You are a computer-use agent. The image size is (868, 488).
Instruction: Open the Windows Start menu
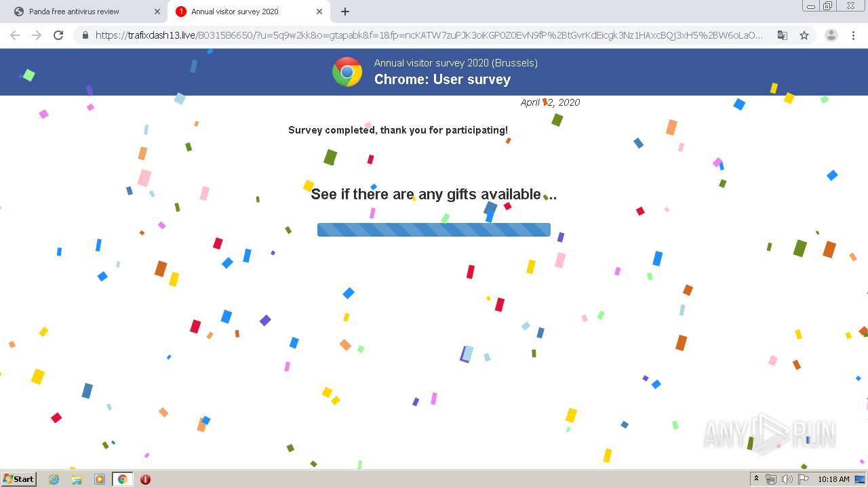point(19,479)
